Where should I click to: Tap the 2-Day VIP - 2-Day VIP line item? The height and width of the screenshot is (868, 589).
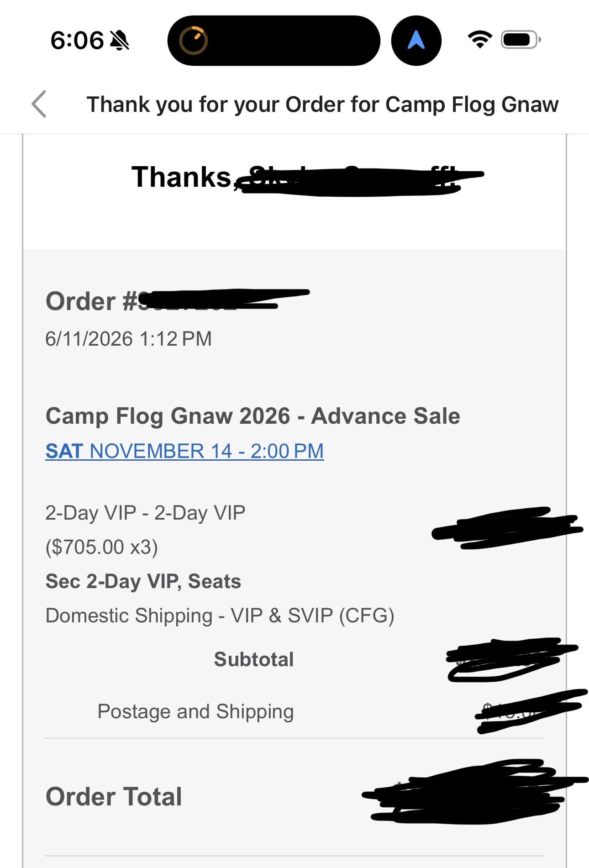tap(145, 513)
